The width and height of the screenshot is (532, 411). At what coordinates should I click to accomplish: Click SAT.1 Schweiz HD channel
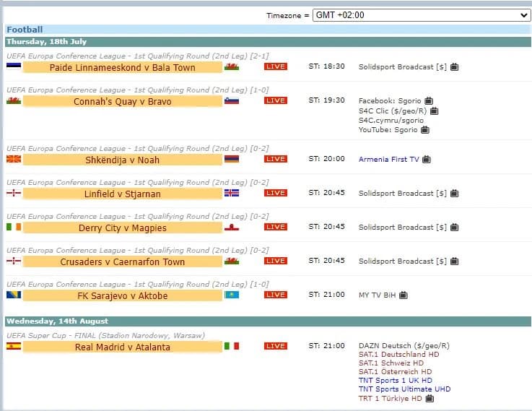click(x=391, y=363)
